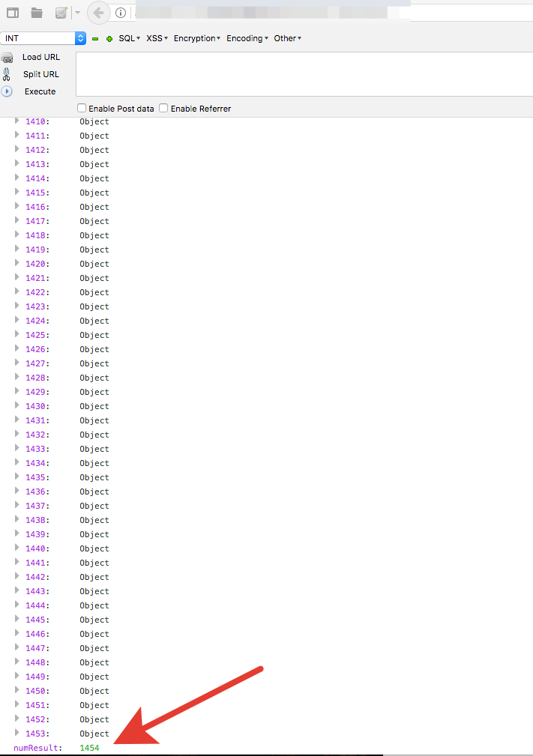This screenshot has width=533, height=756.
Task: Expand object 1425
Action: click(17, 334)
